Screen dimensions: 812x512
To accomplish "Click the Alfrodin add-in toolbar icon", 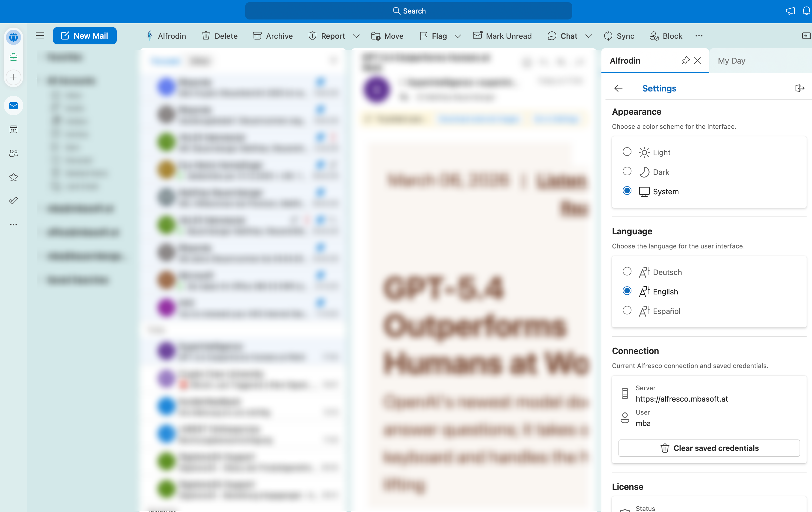I will coord(166,36).
